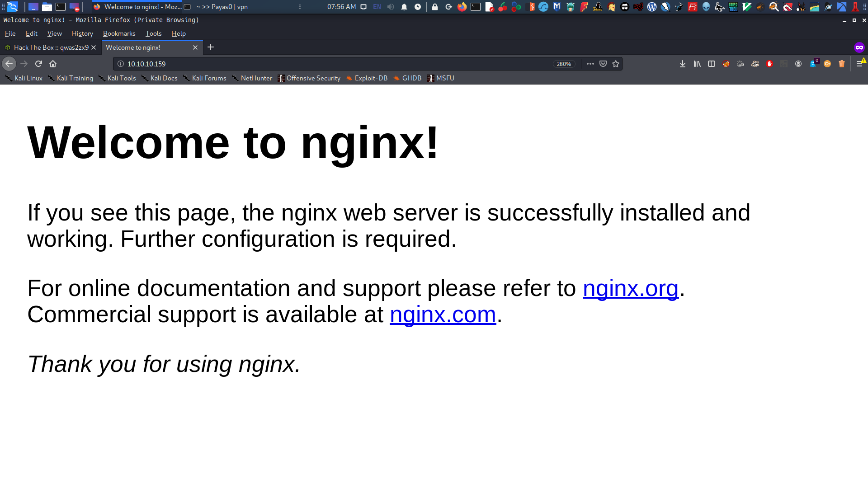Open the Offensive Security bookmark

coord(309,78)
